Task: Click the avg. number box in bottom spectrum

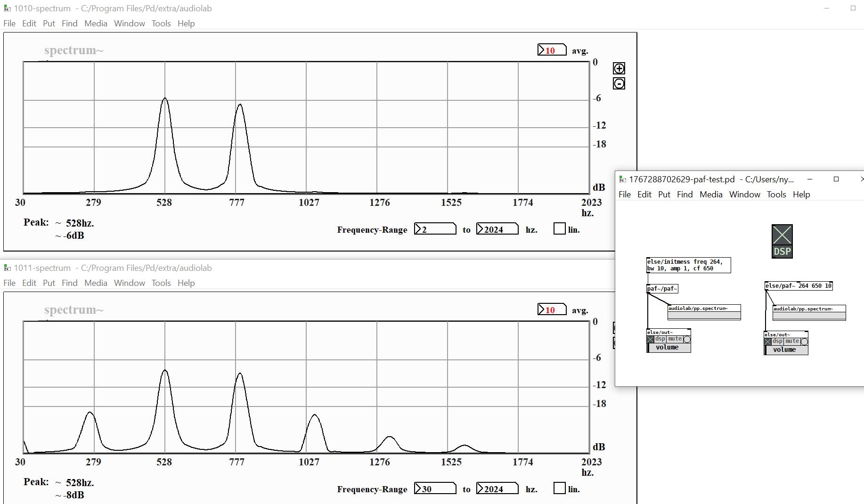Action: pos(552,309)
